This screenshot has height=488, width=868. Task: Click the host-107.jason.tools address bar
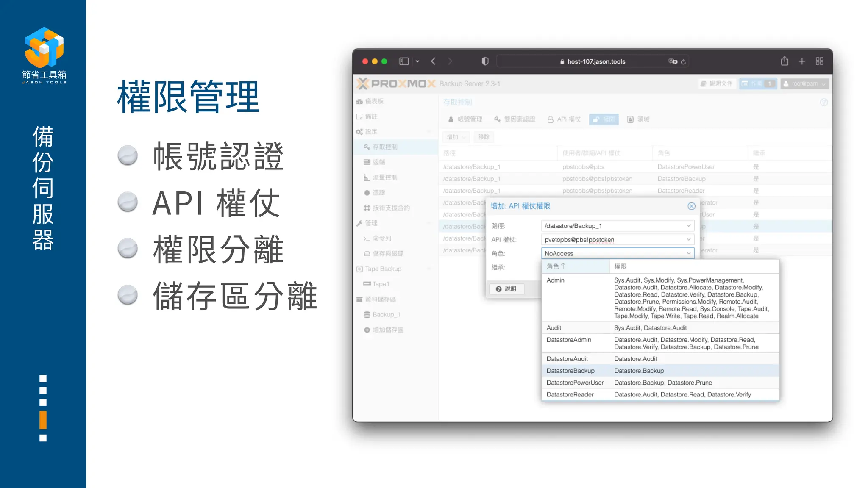point(593,61)
